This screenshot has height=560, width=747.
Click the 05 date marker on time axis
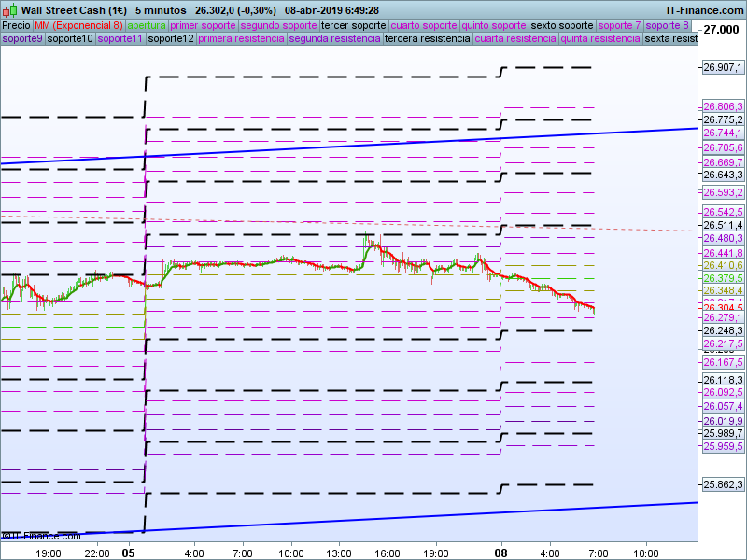coord(129,553)
